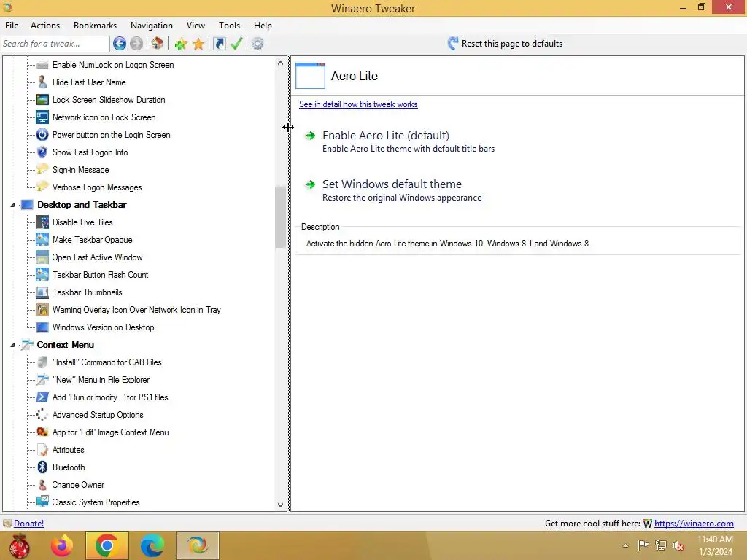The height and width of the screenshot is (560, 747).
Task: Click the Network icon on Lock Screen icon
Action: [42, 117]
